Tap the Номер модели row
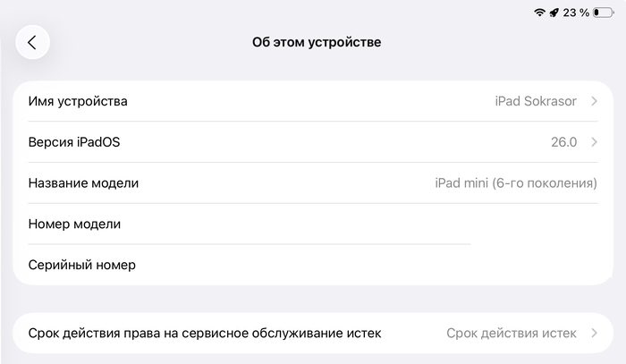Viewport: 626px width, 364px height. click(x=74, y=224)
